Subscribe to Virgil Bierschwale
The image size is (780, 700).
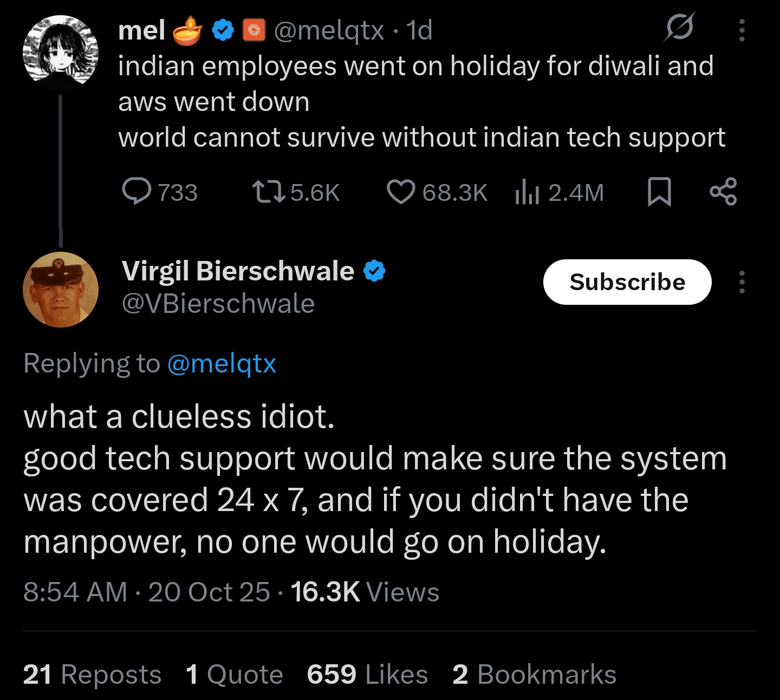pos(627,282)
